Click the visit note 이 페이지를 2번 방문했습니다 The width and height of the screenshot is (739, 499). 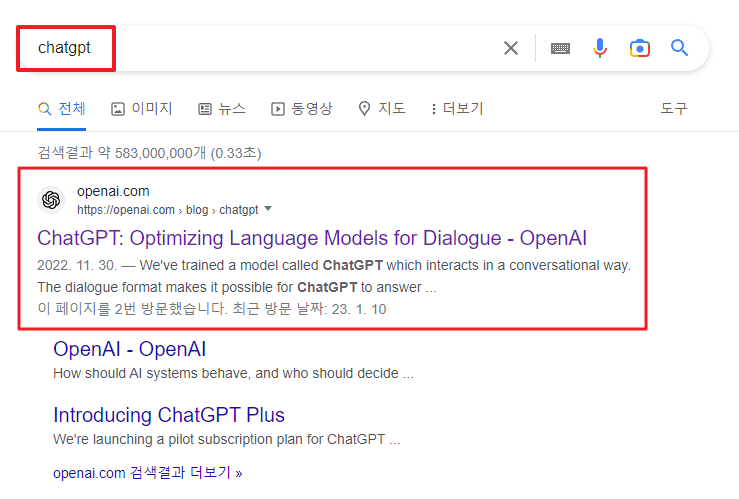coord(132,309)
